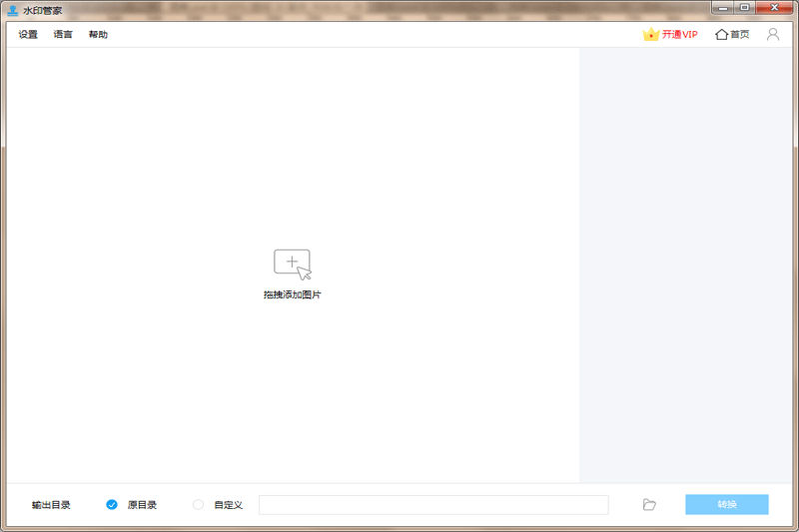Viewport: 799px width, 532px height.
Task: Select the 原目录 radio button
Action: pyautogui.click(x=112, y=505)
